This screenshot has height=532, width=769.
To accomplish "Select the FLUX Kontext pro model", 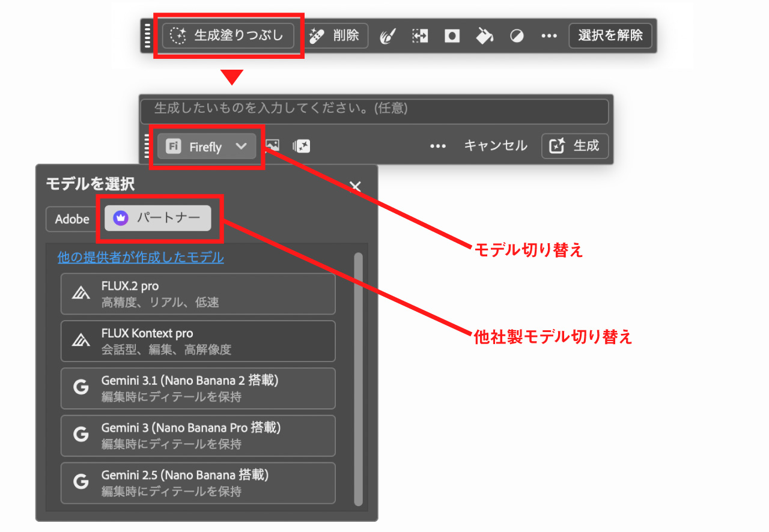I will click(198, 341).
